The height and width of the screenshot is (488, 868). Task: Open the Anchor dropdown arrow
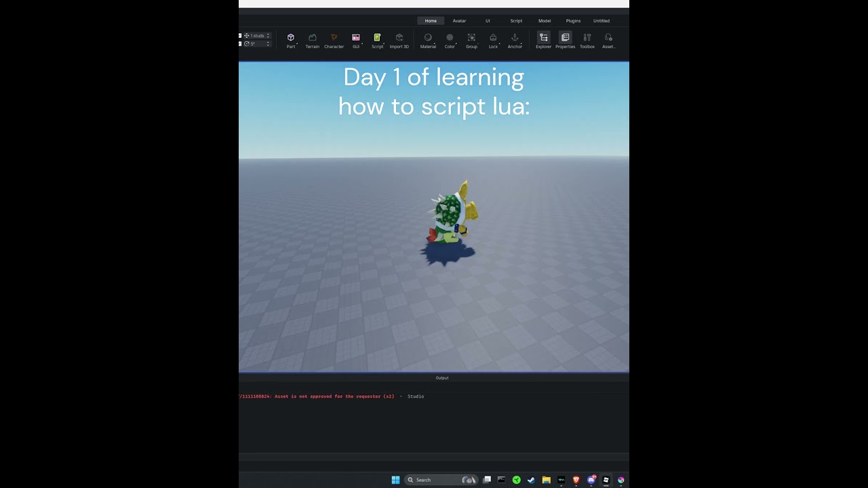click(x=521, y=44)
